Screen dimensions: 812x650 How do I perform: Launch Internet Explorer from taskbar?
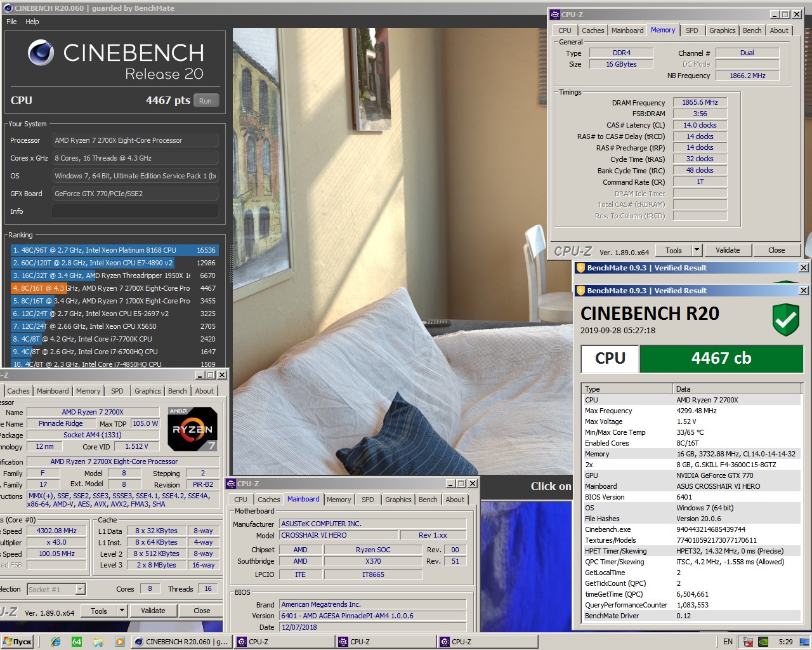(56, 642)
